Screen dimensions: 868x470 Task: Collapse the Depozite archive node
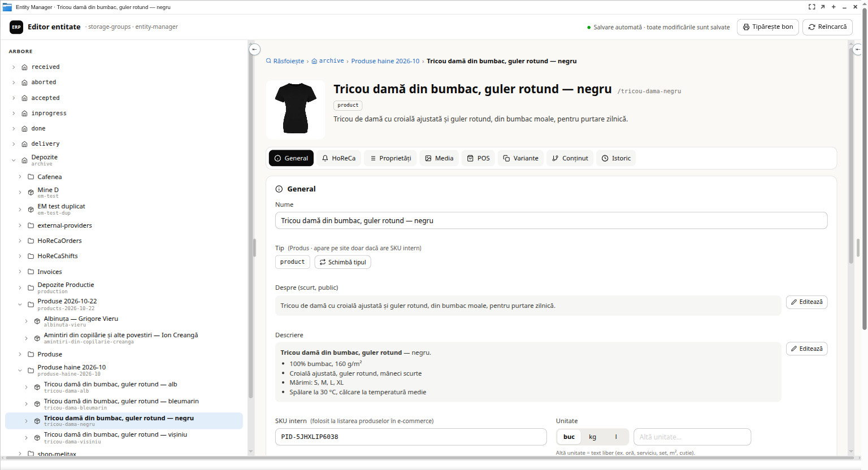(14, 160)
